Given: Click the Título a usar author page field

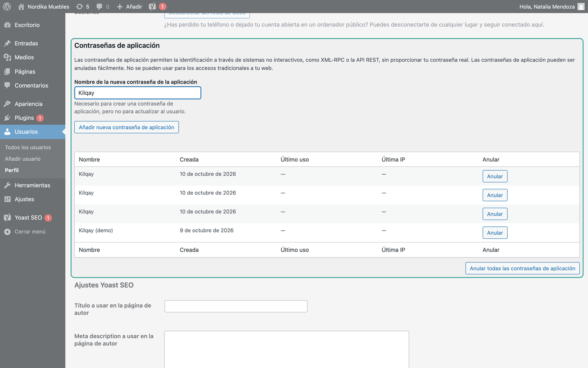Looking at the screenshot, I should pos(236,306).
